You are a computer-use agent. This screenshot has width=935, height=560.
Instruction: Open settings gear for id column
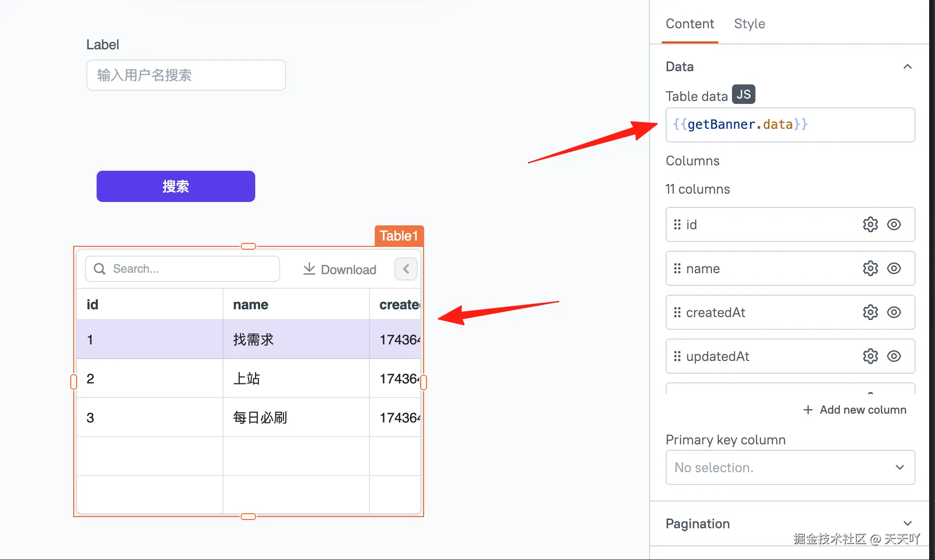870,224
